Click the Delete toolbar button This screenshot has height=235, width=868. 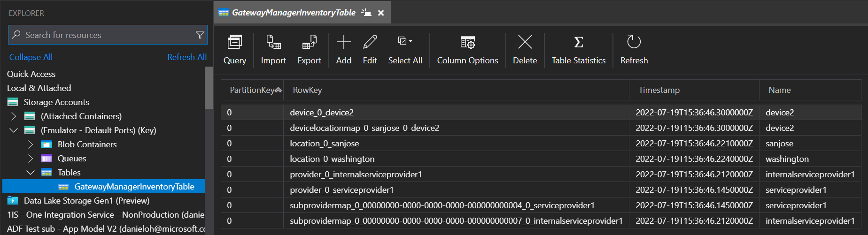click(525, 50)
